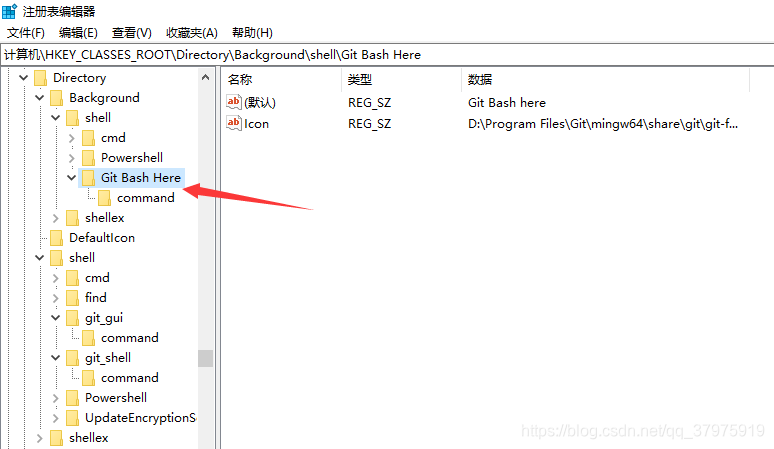Select the Powershell key below git_shell
This screenshot has height=449, width=774.
coord(116,398)
